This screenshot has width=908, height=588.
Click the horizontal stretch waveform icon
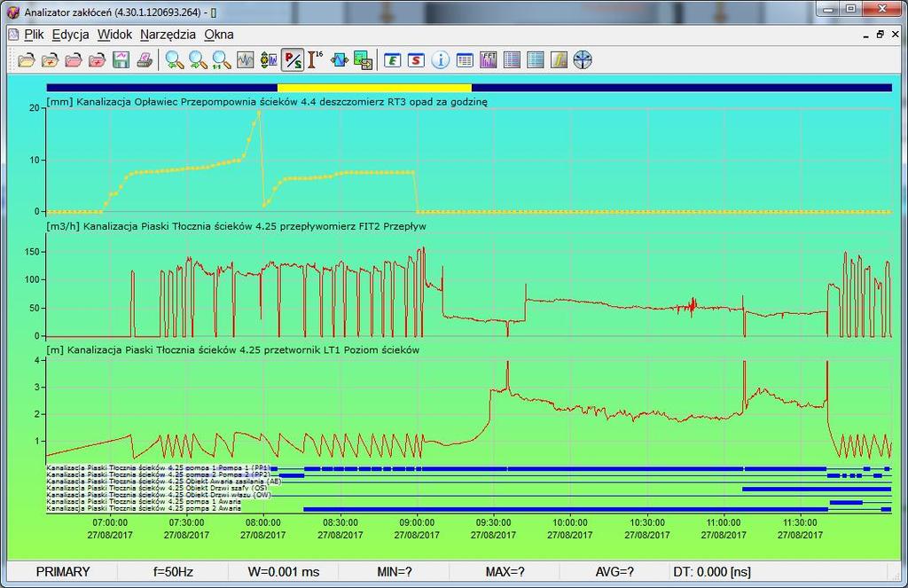click(340, 59)
